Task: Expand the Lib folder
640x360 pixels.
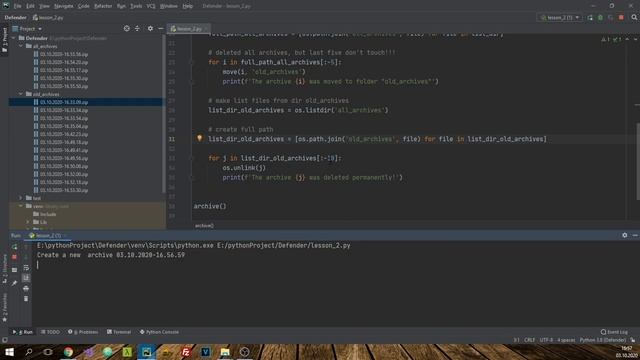Action: click(28, 222)
